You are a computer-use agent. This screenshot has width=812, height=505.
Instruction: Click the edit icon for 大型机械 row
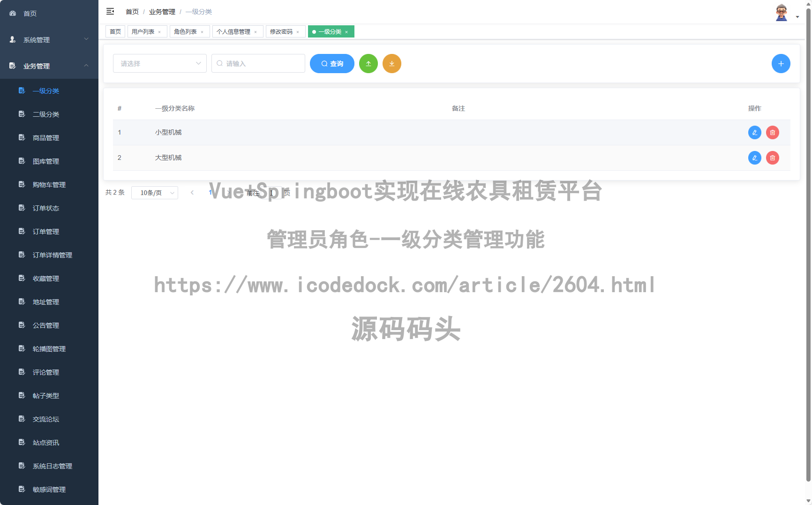tap(754, 158)
